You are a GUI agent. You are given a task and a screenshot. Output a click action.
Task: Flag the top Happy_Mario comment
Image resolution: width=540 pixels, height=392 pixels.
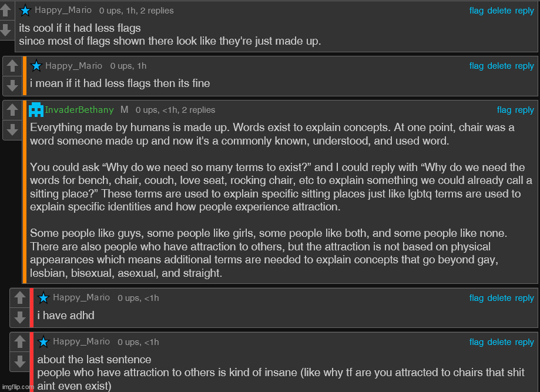[x=477, y=11]
